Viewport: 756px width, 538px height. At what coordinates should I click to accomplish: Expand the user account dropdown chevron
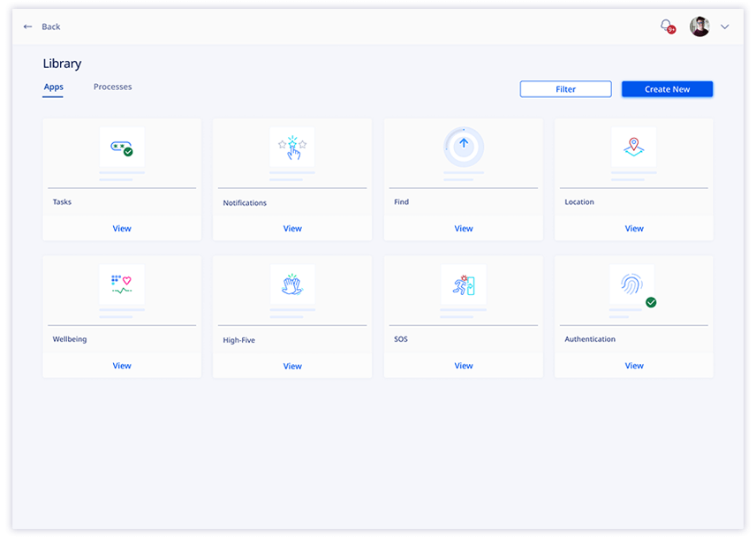pos(725,27)
